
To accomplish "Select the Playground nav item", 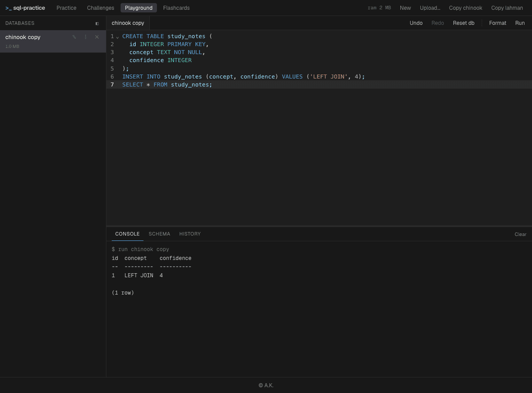I will pos(139,8).
